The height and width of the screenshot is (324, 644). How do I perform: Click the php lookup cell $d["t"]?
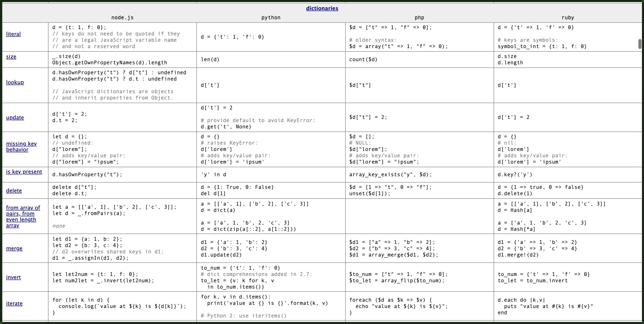click(x=360, y=85)
